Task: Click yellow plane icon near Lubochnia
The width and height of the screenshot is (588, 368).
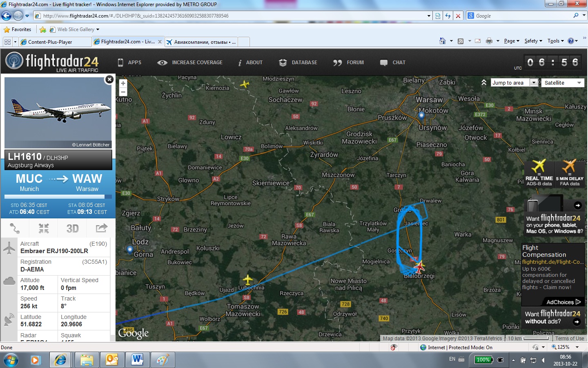Action: (247, 280)
